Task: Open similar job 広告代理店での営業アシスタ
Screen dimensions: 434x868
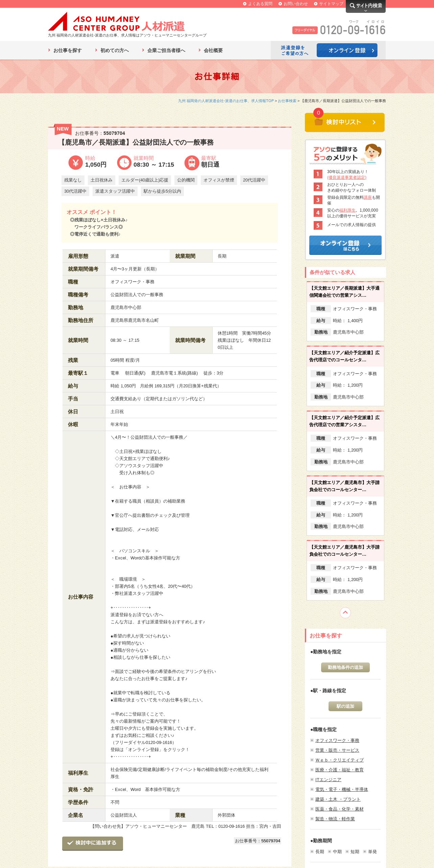Action: [x=344, y=421]
